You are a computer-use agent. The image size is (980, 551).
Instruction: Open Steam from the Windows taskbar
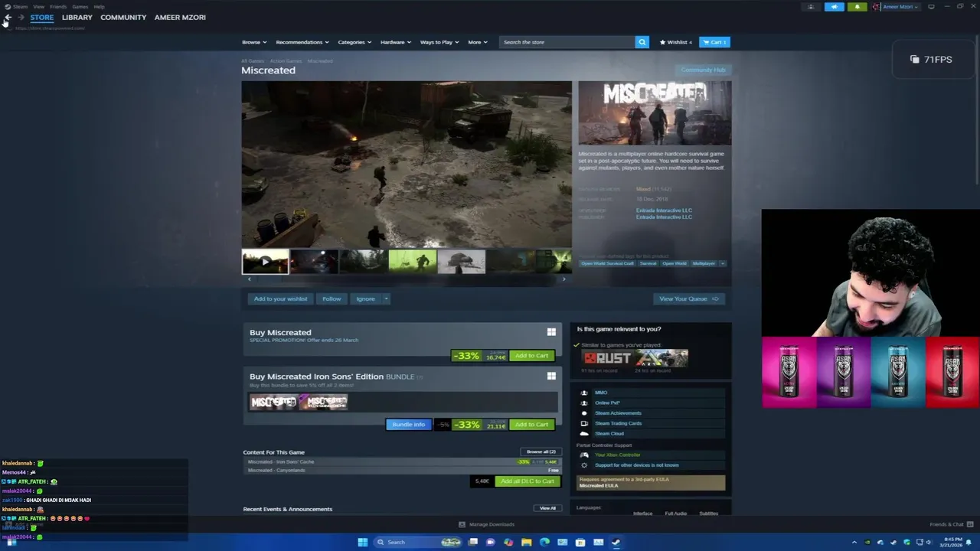click(x=616, y=542)
